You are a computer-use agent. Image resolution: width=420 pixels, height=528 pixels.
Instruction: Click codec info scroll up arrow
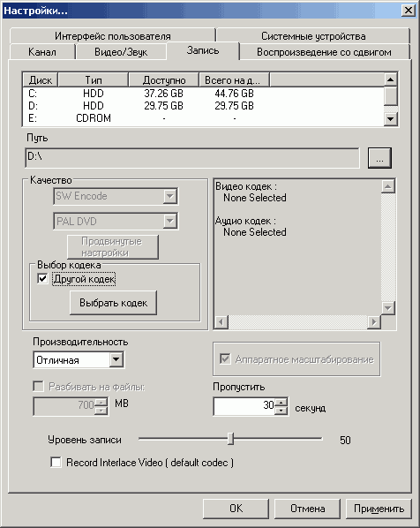click(x=387, y=186)
